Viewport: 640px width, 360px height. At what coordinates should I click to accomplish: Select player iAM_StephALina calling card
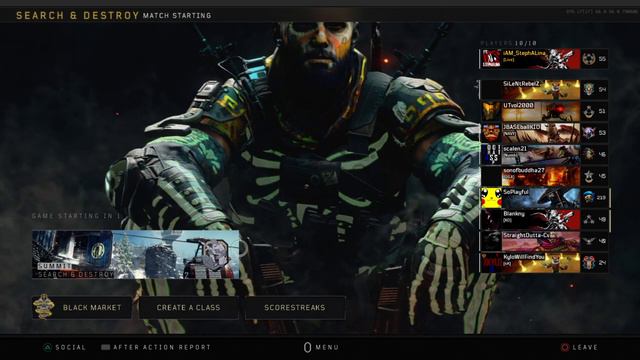click(x=540, y=59)
